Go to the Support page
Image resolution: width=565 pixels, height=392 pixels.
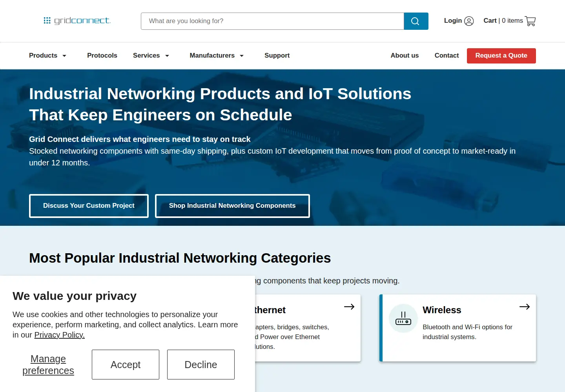click(277, 56)
